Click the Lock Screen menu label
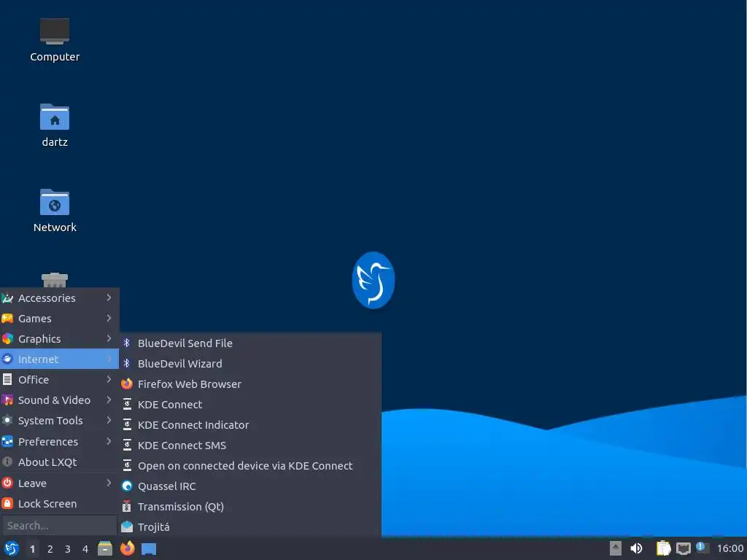The width and height of the screenshot is (747, 560). tap(47, 503)
